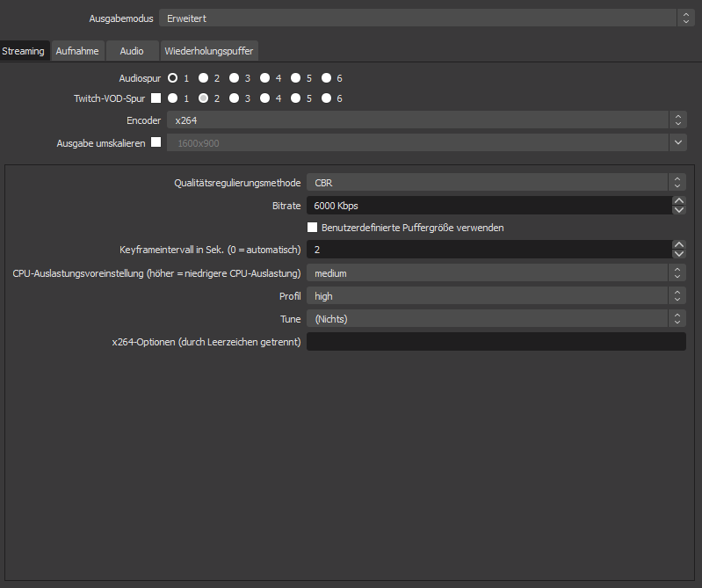Viewport: 702px width, 588px height.
Task: Select Audiospur track 4
Action: pos(265,78)
